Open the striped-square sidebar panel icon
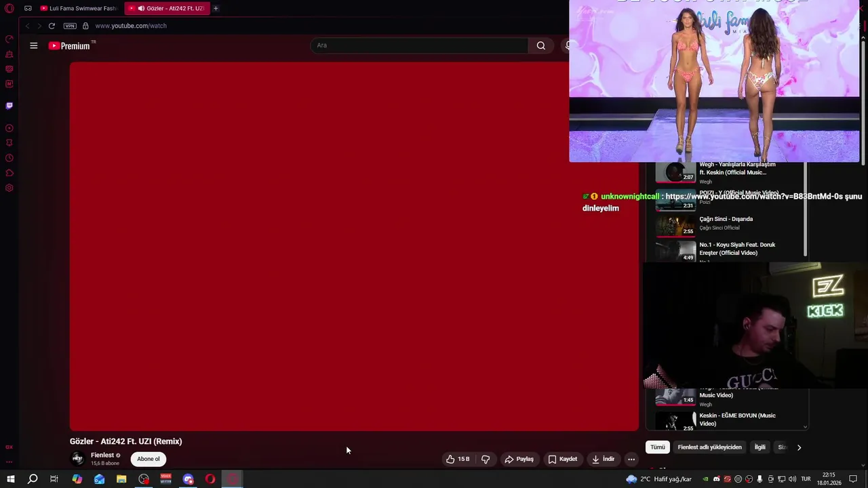 coord(9,69)
